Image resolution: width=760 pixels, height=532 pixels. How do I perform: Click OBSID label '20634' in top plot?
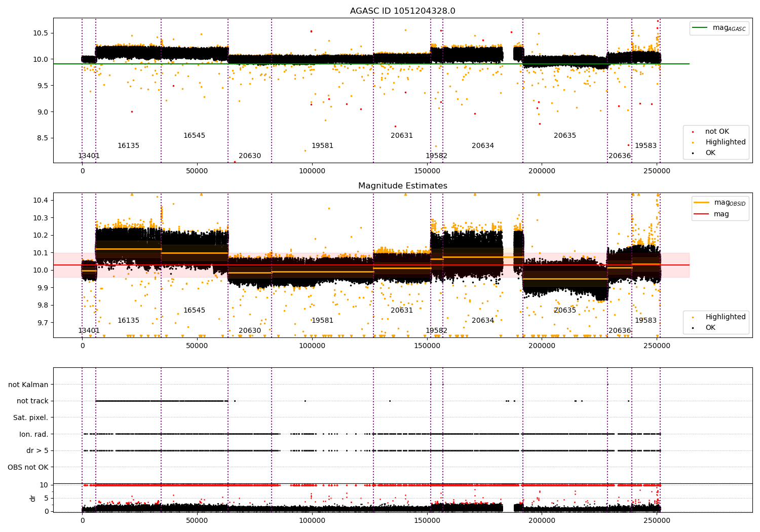point(483,146)
